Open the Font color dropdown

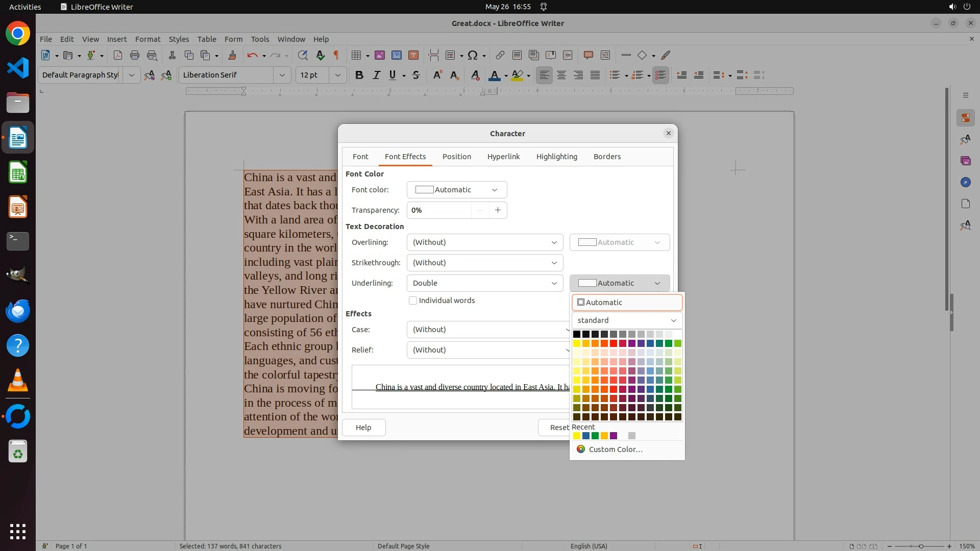[x=456, y=190]
